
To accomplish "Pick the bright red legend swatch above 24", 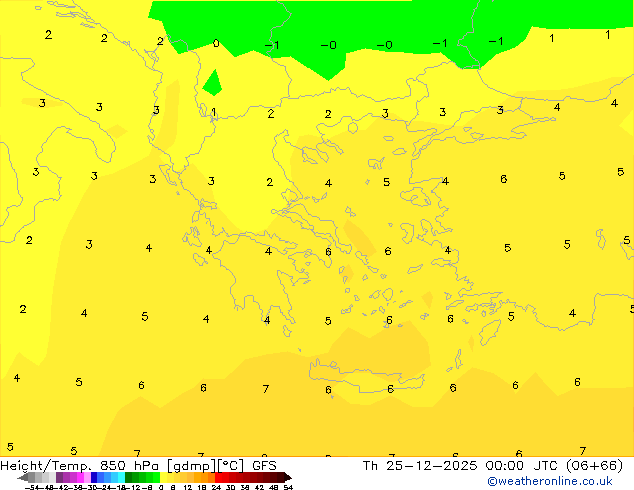I will tap(218, 477).
